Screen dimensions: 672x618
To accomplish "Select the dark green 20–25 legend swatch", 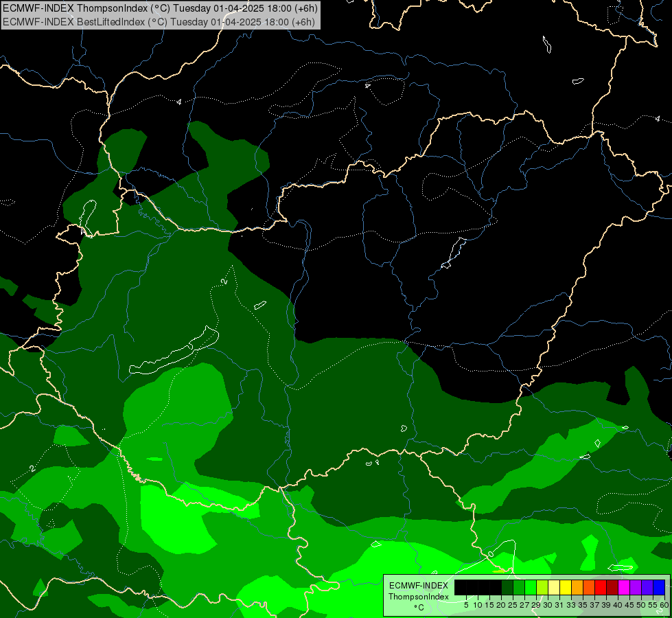I will [x=507, y=588].
